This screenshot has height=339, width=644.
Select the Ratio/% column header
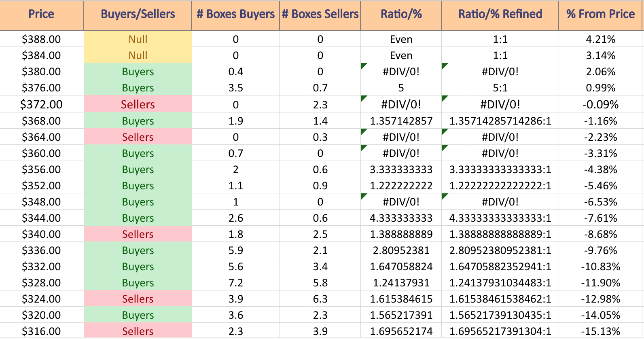(x=401, y=15)
